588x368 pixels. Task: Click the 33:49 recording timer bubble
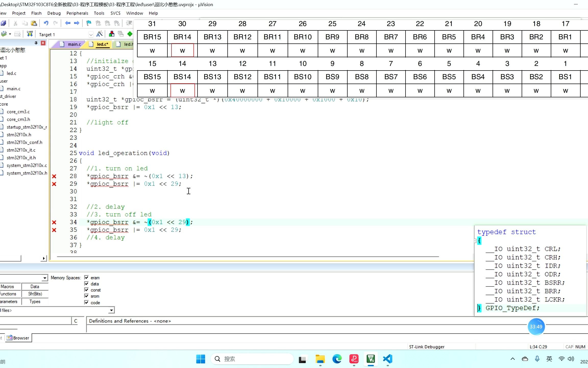point(536,327)
